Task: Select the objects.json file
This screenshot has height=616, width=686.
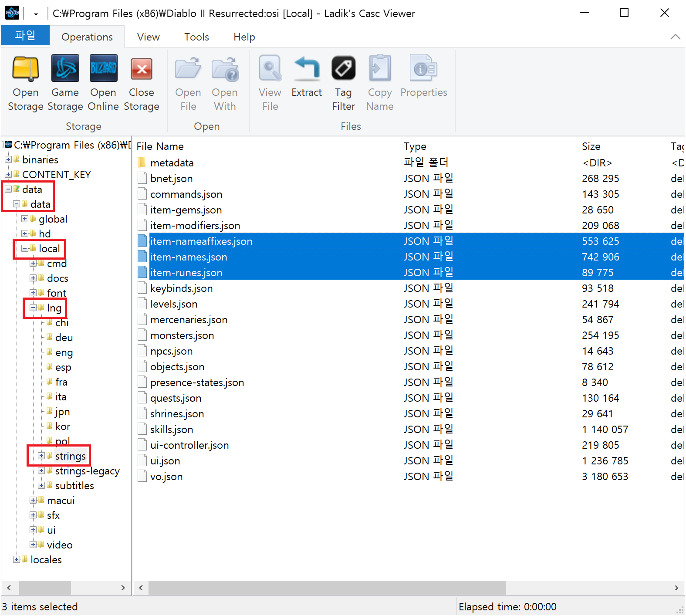Action: 177,367
